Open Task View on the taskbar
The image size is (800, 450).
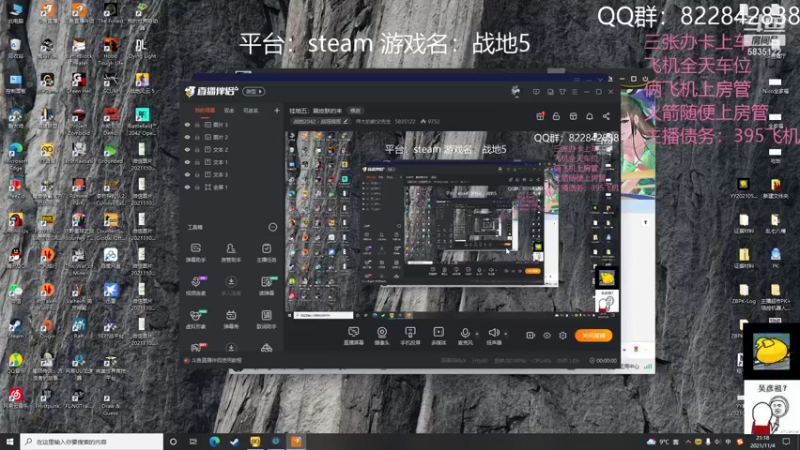pyautogui.click(x=193, y=441)
